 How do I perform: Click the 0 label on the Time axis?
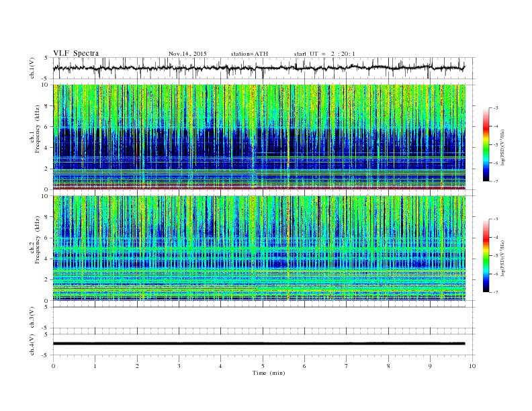click(x=53, y=366)
